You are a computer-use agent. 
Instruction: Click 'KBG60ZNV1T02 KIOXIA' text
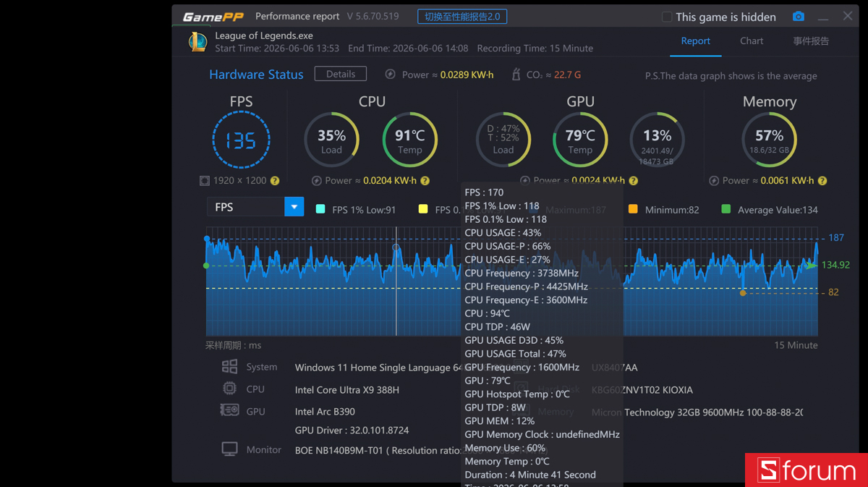pyautogui.click(x=642, y=390)
